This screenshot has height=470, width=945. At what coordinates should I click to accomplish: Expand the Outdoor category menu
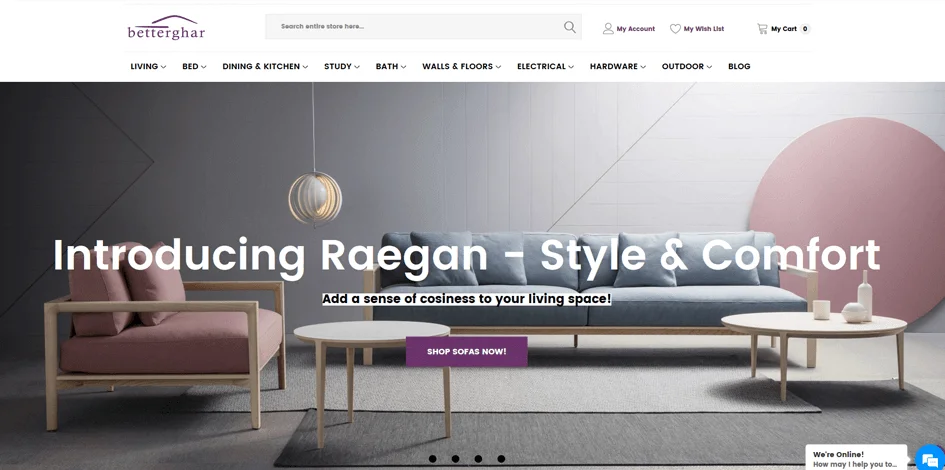tap(686, 66)
